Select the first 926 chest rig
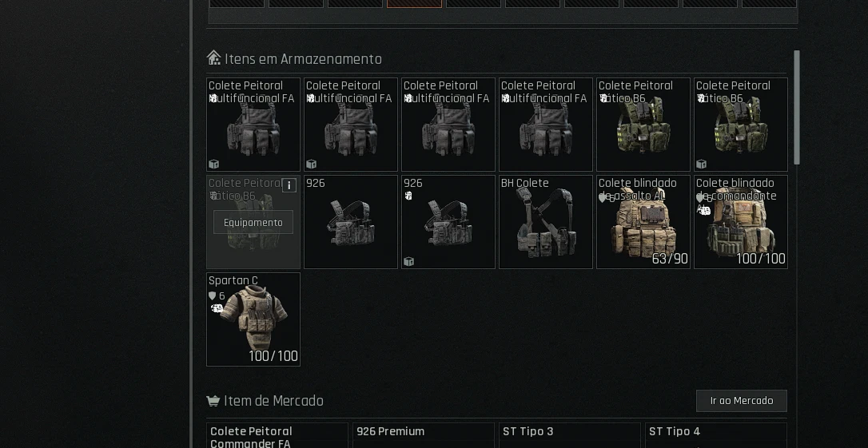The width and height of the screenshot is (868, 448). 350,222
